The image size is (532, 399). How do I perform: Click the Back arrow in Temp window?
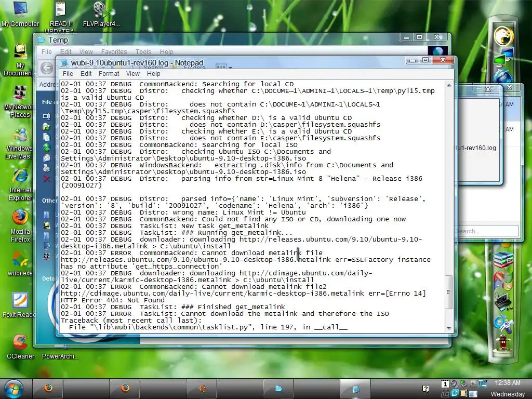pyautogui.click(x=47, y=68)
